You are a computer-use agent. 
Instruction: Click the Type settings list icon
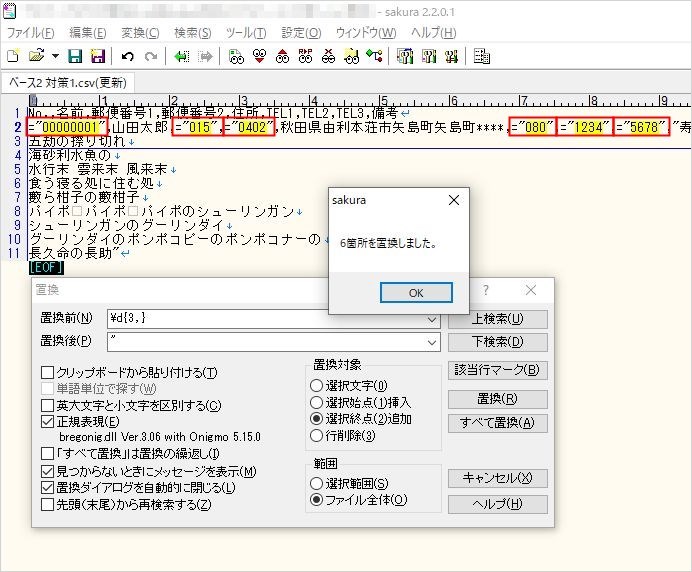coord(405,56)
